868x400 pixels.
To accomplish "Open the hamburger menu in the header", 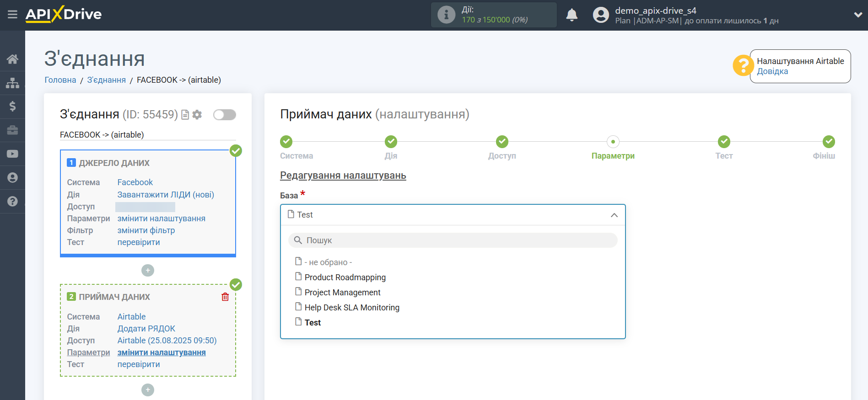I will click(x=12, y=15).
